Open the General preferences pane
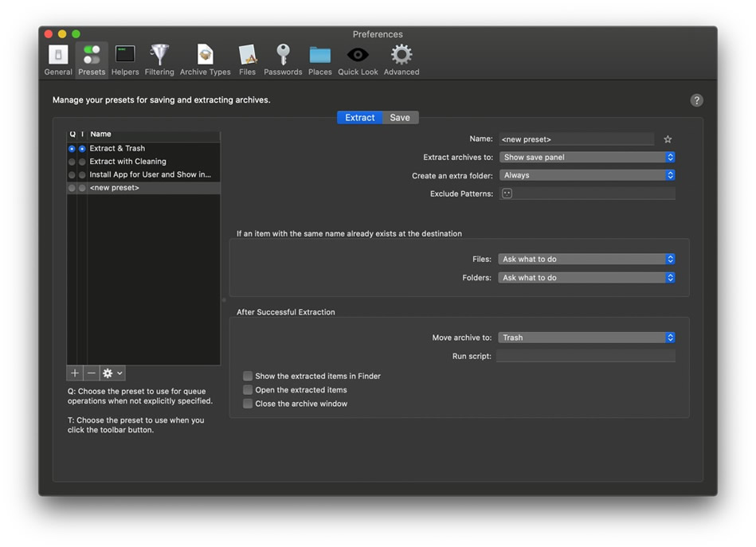The width and height of the screenshot is (756, 547). point(58,60)
